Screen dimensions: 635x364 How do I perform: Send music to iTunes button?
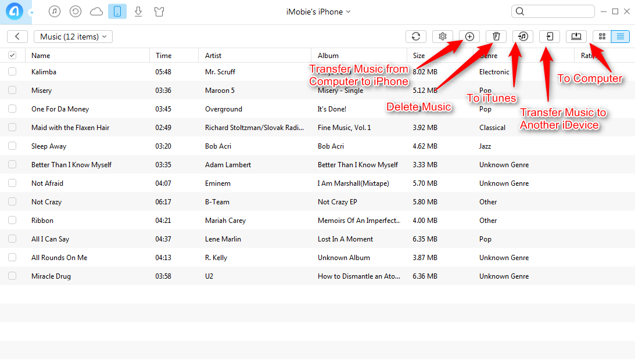pyautogui.click(x=523, y=37)
